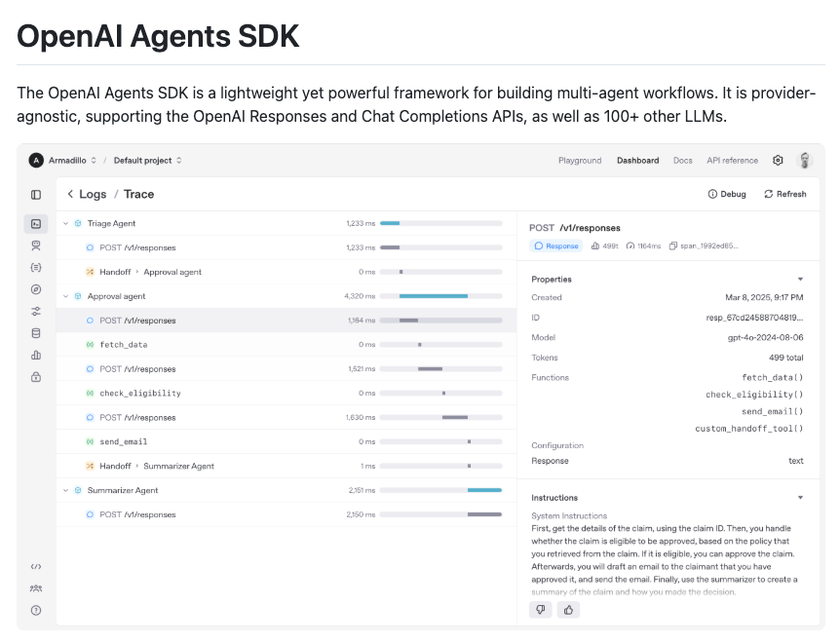Image resolution: width=840 pixels, height=644 pixels.
Task: Toggle the sidebar panel icon
Action: 36,195
